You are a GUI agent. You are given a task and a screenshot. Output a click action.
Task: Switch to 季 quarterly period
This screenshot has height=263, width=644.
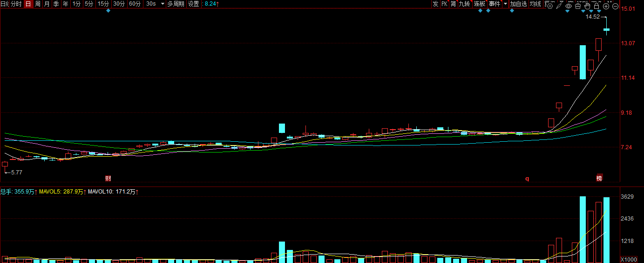pyautogui.click(x=56, y=4)
